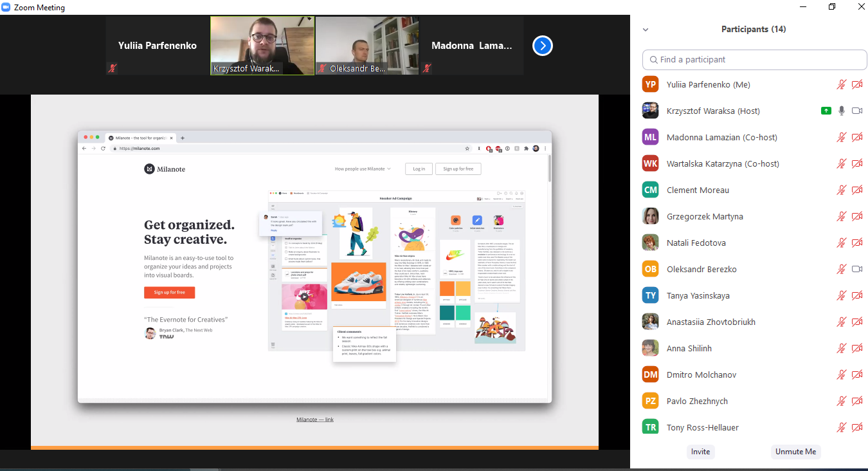Click Yuliia Parfenenko's muted microphone icon
The width and height of the screenshot is (868, 471).
[841, 84]
